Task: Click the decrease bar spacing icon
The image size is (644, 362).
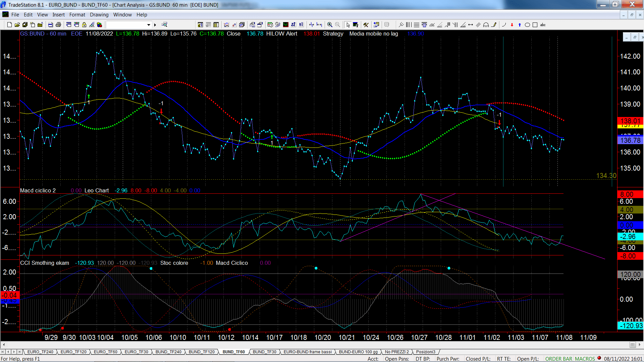Action: [x=312, y=24]
